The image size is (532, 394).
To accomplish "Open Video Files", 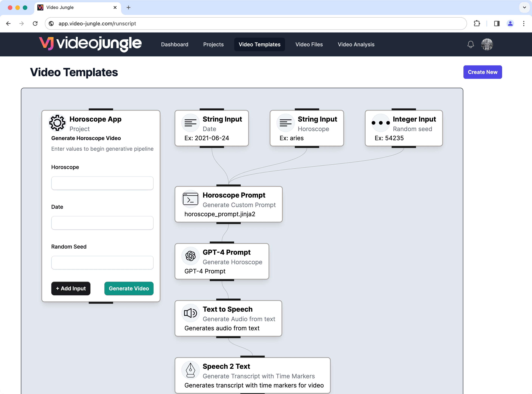I will pyautogui.click(x=309, y=44).
